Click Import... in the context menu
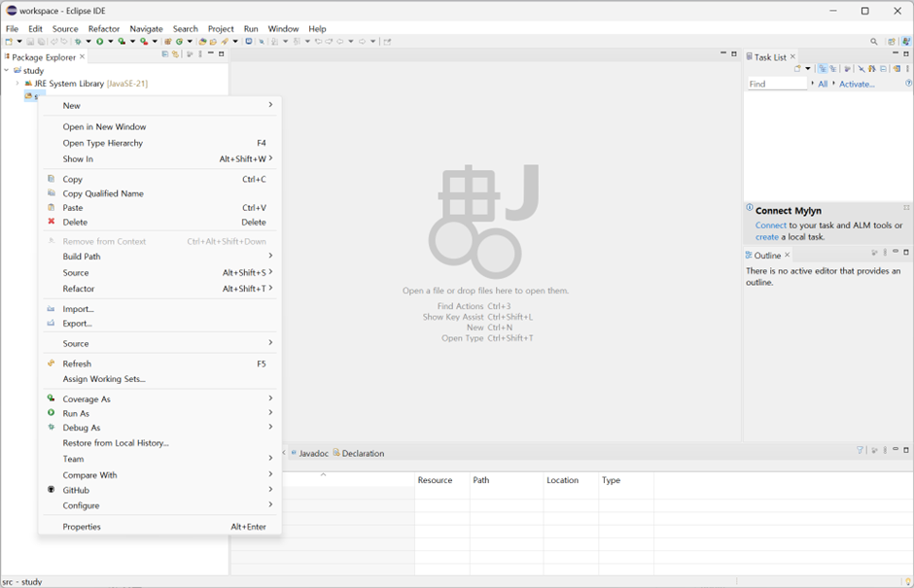Image resolution: width=914 pixels, height=588 pixels. click(159, 309)
